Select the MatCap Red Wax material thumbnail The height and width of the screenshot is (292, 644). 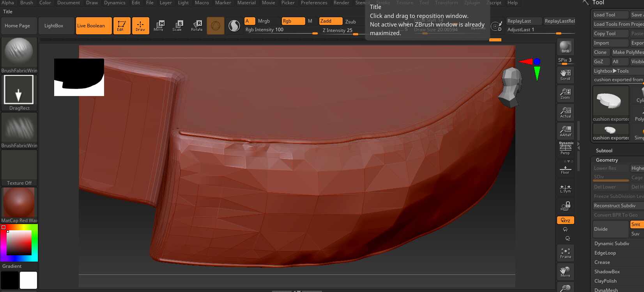(19, 205)
